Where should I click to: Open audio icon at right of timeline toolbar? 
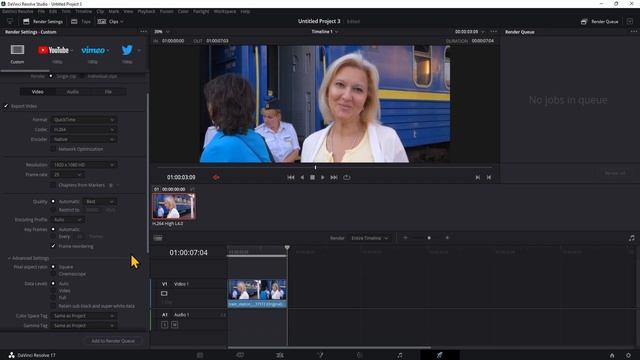point(631,238)
